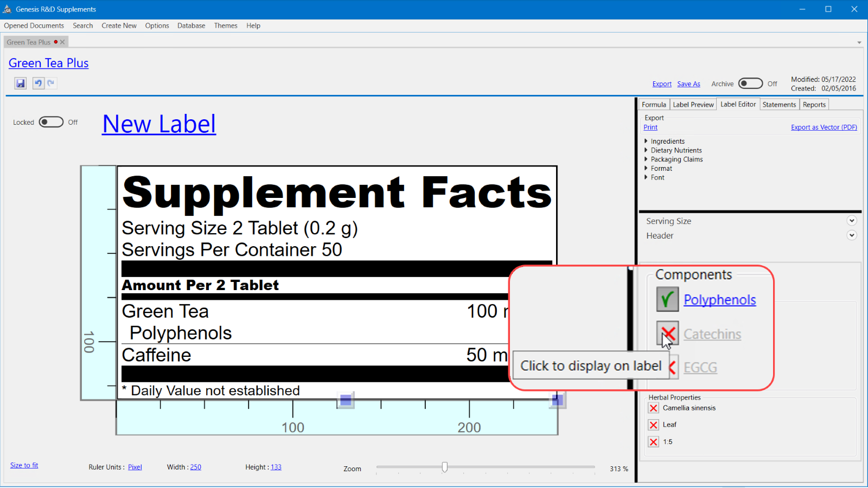This screenshot has width=868, height=488.
Task: Click the Export link near Save As
Action: coord(662,84)
